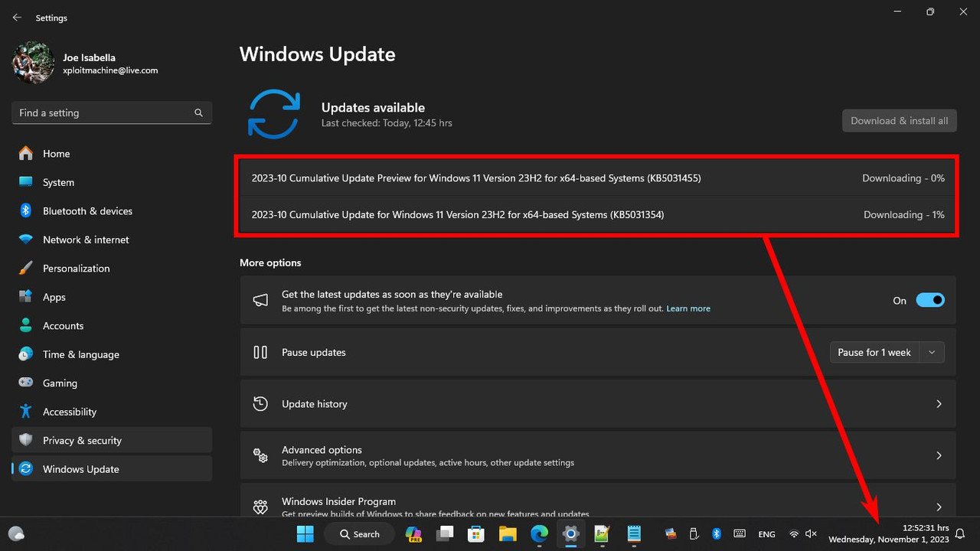The image size is (980, 551).
Task: Open the Windows Start menu
Action: tap(305, 534)
